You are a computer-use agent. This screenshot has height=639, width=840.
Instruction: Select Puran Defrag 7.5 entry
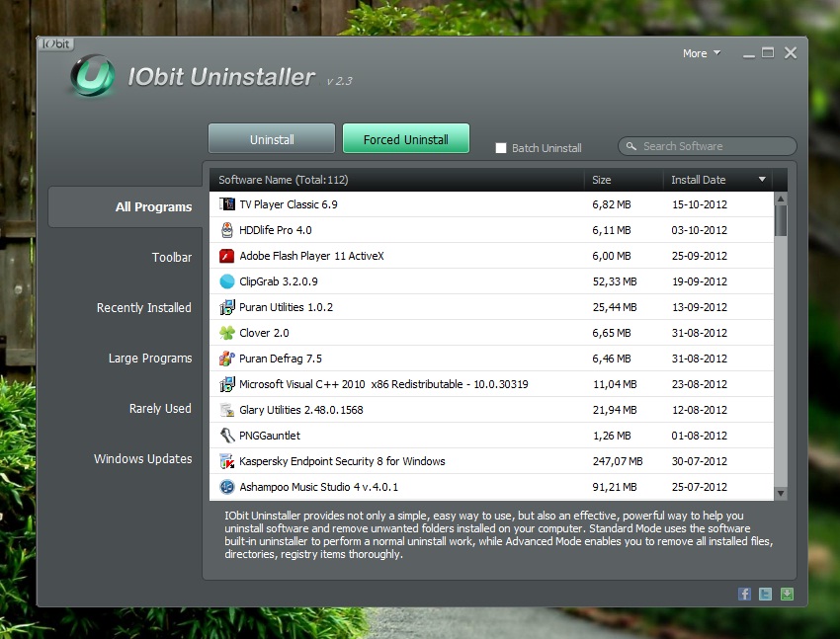tap(491, 359)
